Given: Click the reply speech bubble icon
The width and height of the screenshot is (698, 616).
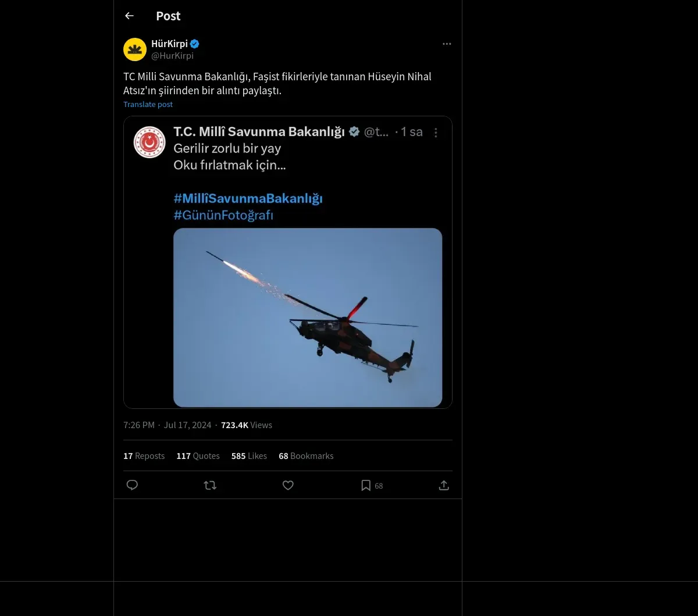Looking at the screenshot, I should [132, 485].
